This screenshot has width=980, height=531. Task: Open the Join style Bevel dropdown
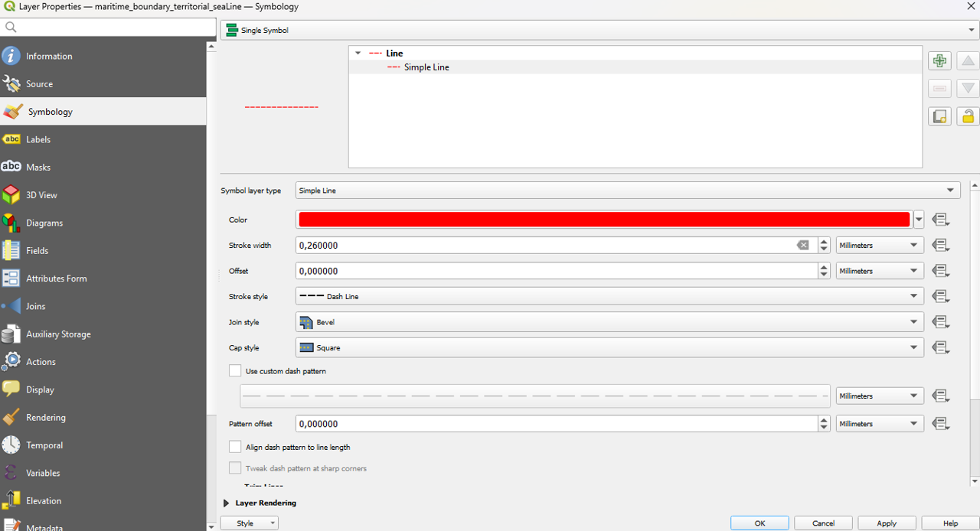click(x=609, y=322)
